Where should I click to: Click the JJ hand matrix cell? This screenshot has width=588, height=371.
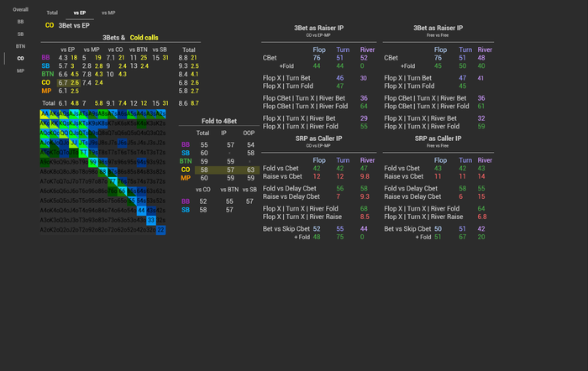[74, 143]
